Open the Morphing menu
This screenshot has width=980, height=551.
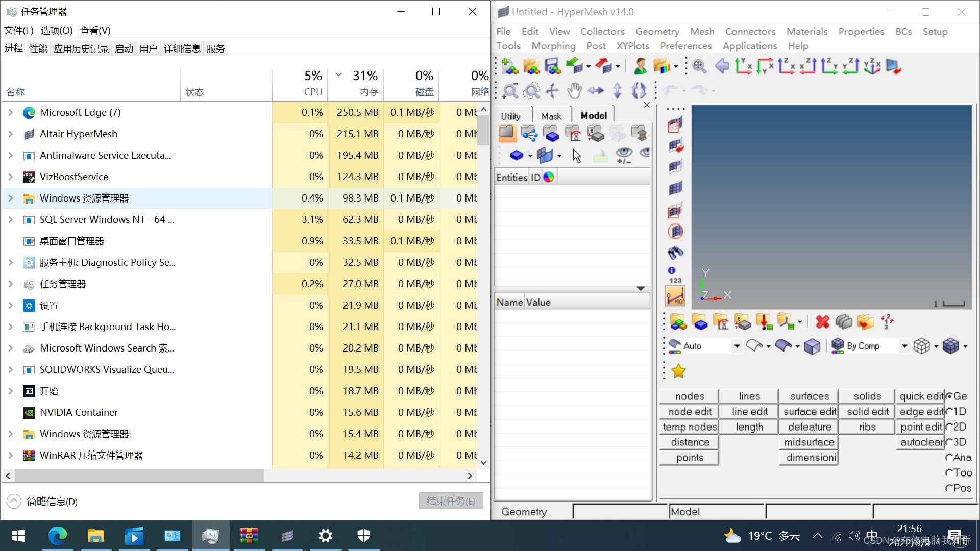pos(553,46)
